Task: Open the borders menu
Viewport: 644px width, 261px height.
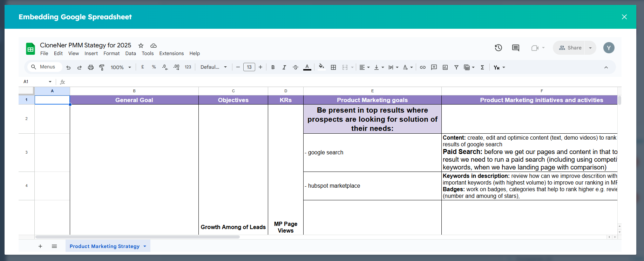Action: tap(333, 67)
